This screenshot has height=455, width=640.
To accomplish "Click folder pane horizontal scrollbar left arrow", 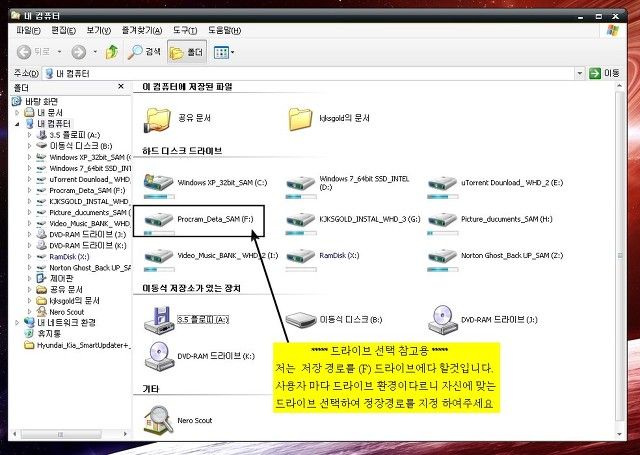I will click(x=15, y=434).
